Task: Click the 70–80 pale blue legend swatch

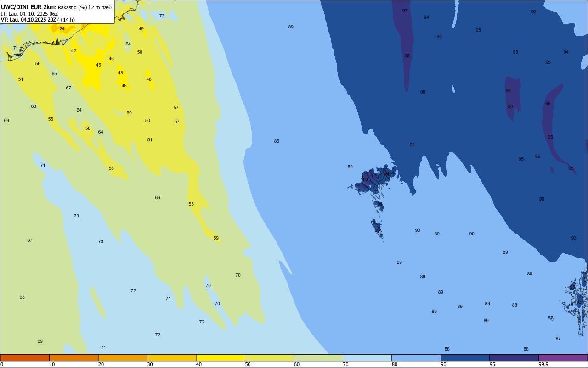Action: 367,357
